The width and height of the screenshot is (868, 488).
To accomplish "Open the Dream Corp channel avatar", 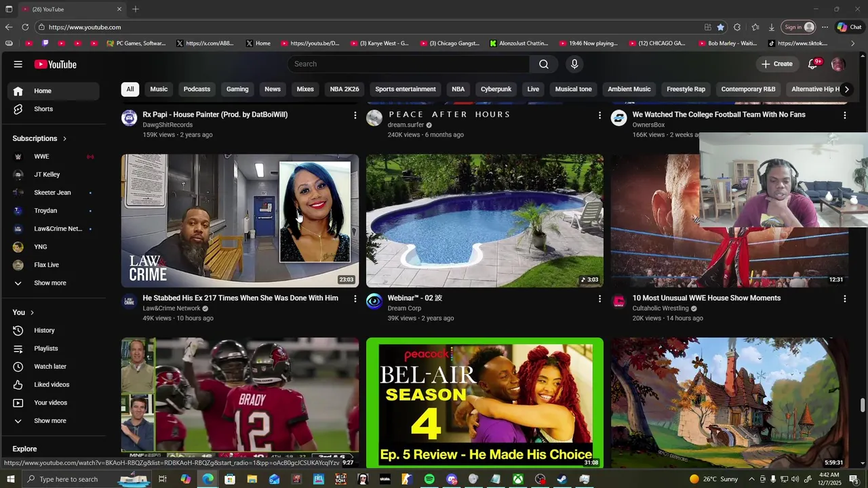I will (374, 302).
